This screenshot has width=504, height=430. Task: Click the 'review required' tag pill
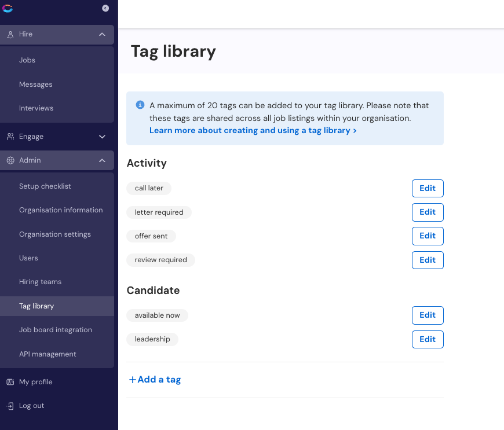pyautogui.click(x=160, y=260)
